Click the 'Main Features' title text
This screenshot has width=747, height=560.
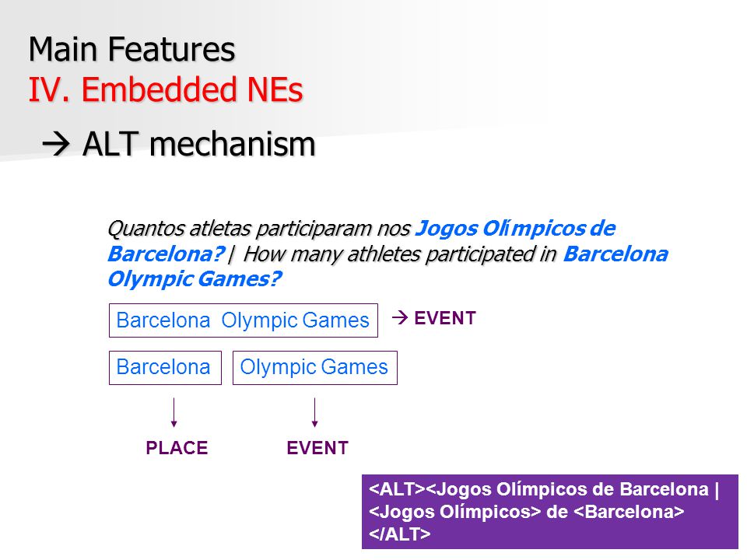132,49
